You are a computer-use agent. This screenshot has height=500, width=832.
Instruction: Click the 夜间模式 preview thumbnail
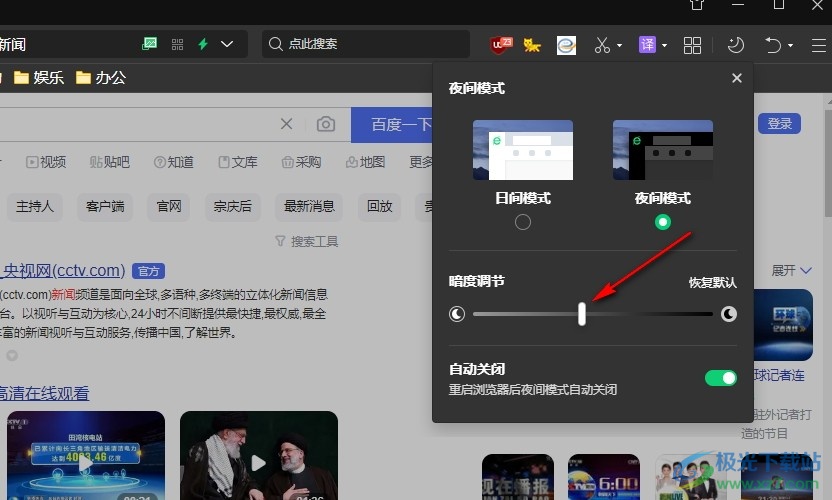point(663,150)
